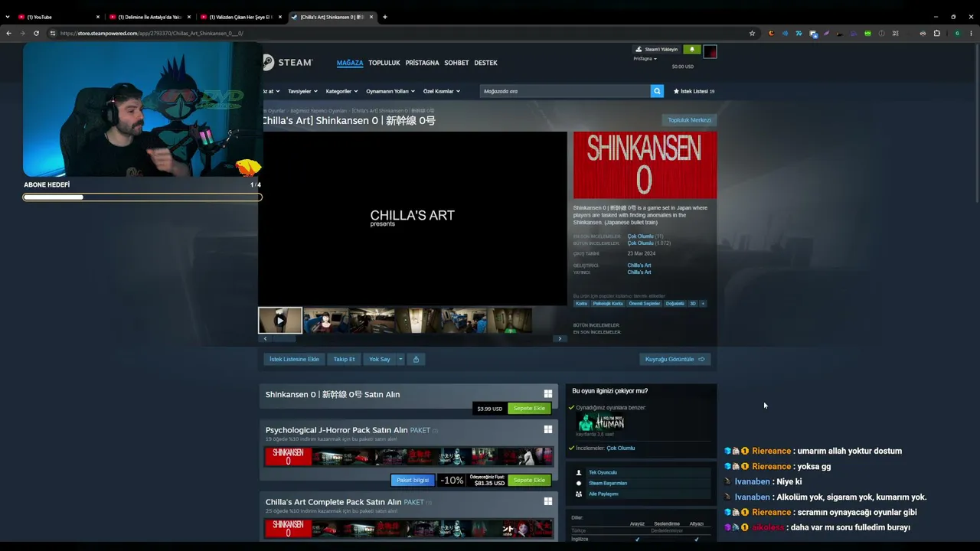Image resolution: width=980 pixels, height=551 pixels.
Task: Click the blue store search magnifier button
Action: click(657, 91)
